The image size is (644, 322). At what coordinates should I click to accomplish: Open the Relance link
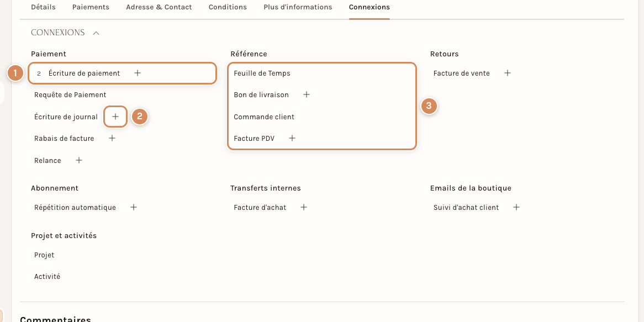pos(47,161)
